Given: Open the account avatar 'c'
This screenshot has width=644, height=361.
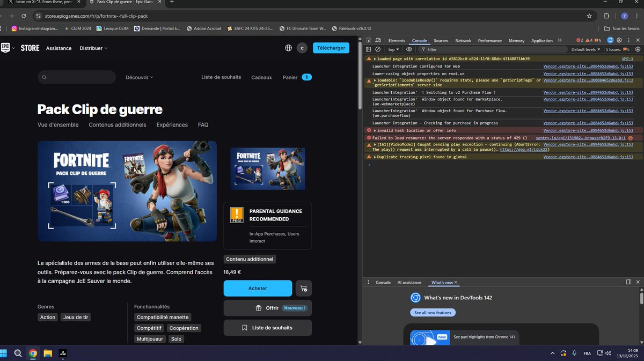Looking at the screenshot, I should [x=302, y=48].
